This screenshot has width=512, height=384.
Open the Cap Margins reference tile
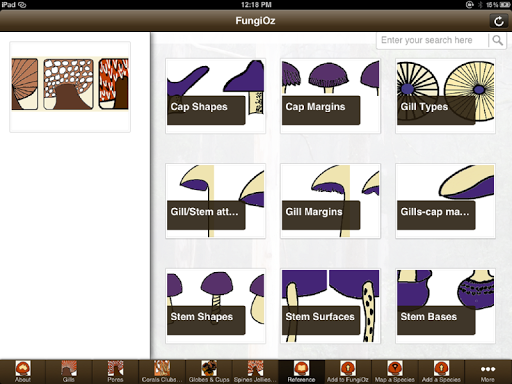pyautogui.click(x=330, y=96)
